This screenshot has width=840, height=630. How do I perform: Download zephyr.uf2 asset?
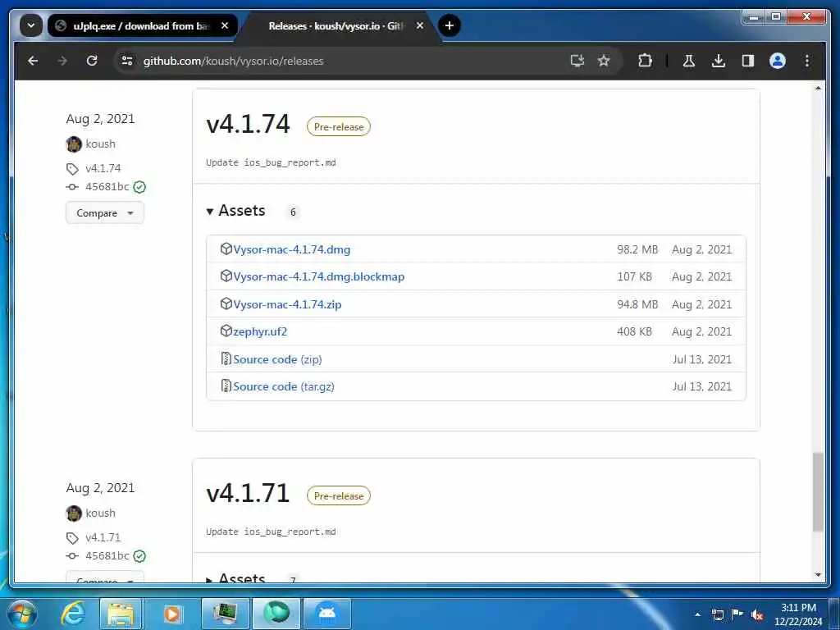coord(260,331)
